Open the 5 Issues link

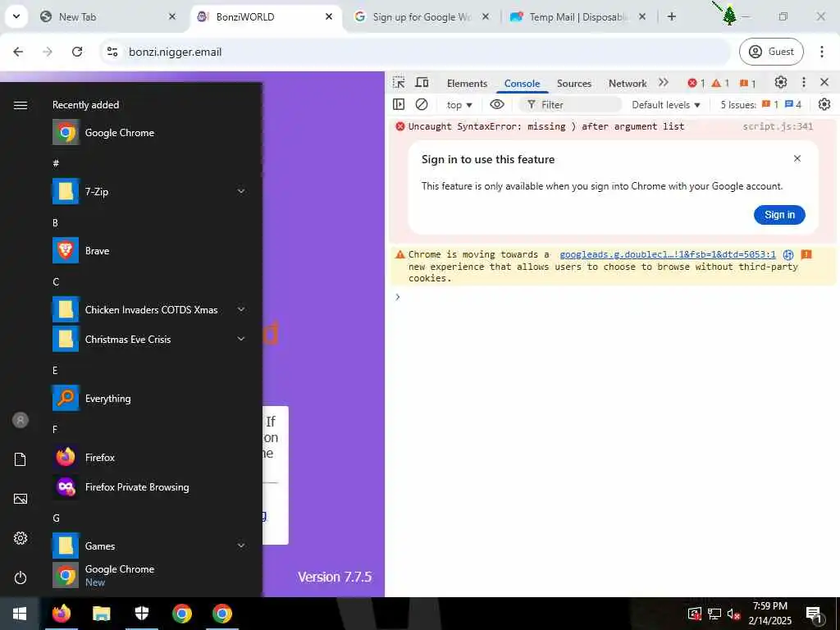(x=760, y=105)
